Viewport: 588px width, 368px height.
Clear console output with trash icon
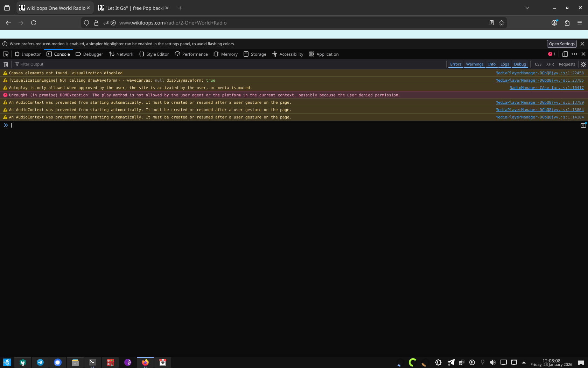[x=6, y=64]
